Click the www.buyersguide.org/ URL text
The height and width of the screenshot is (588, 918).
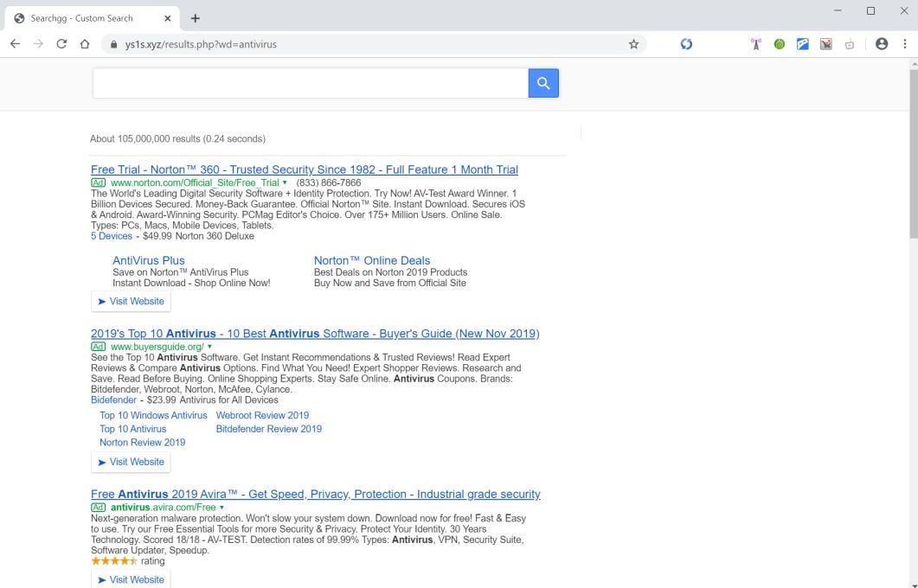(157, 347)
